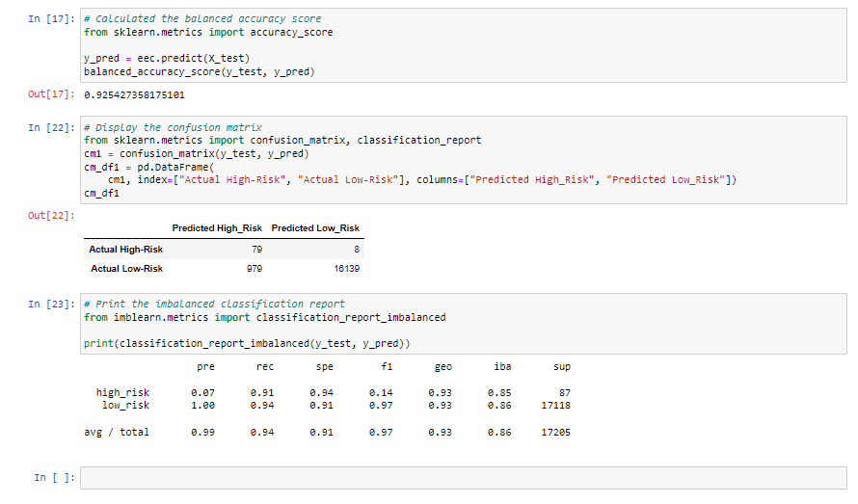Viewport: 858px width, 504px height.
Task: Click inside the balanced accuracy code cell
Action: (x=463, y=45)
